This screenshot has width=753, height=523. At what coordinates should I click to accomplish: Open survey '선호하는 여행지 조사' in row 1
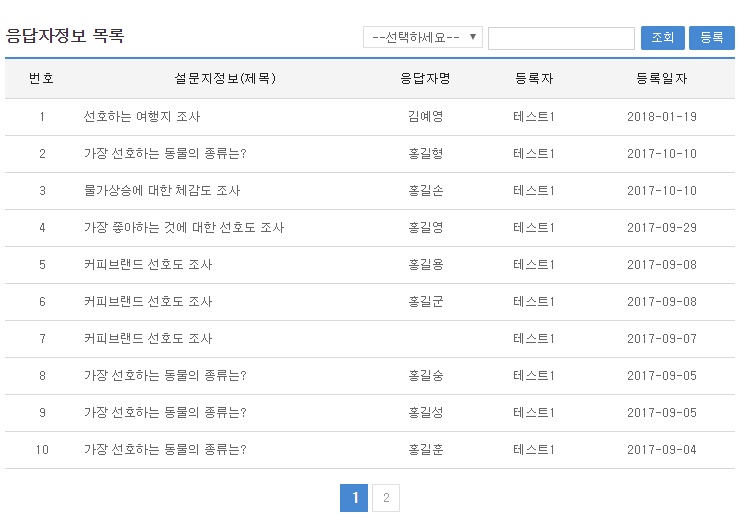click(142, 117)
